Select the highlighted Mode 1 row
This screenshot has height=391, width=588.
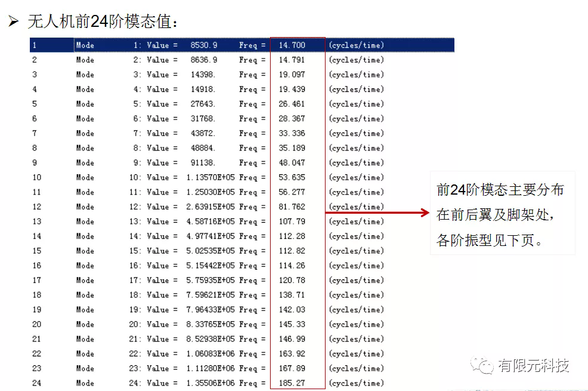(179, 45)
